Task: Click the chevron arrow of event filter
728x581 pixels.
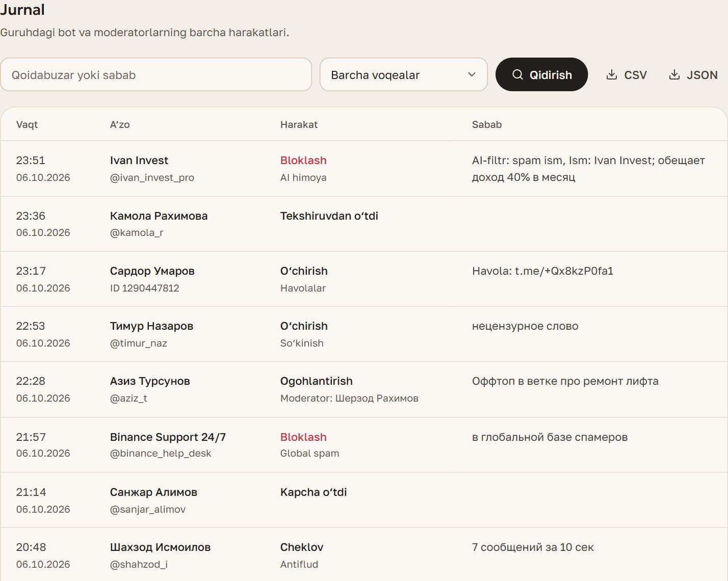Action: point(472,74)
